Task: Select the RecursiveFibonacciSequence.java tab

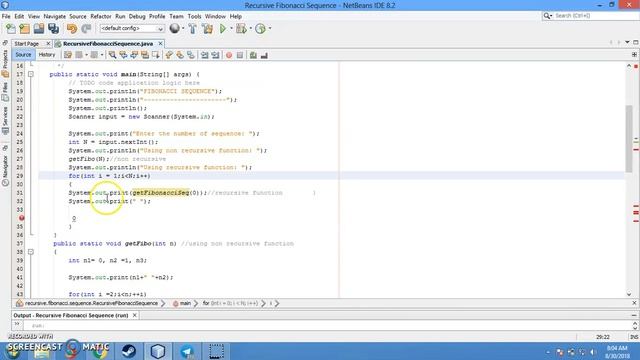Action: click(108, 44)
